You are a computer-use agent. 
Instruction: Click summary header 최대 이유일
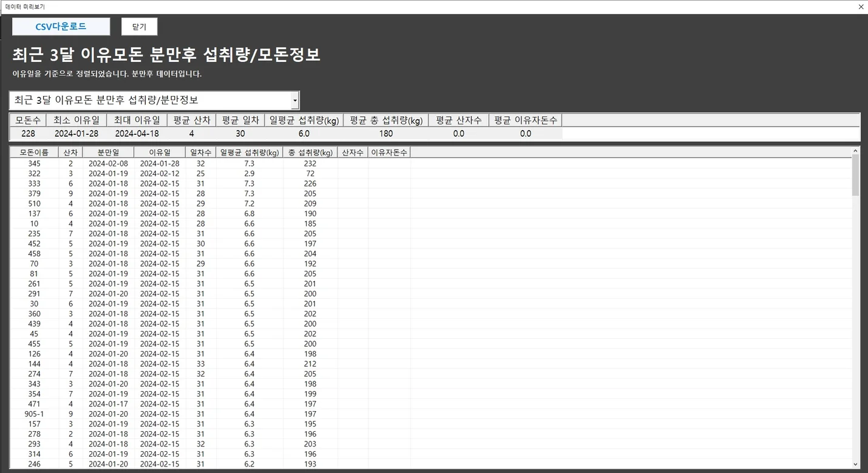coord(137,120)
